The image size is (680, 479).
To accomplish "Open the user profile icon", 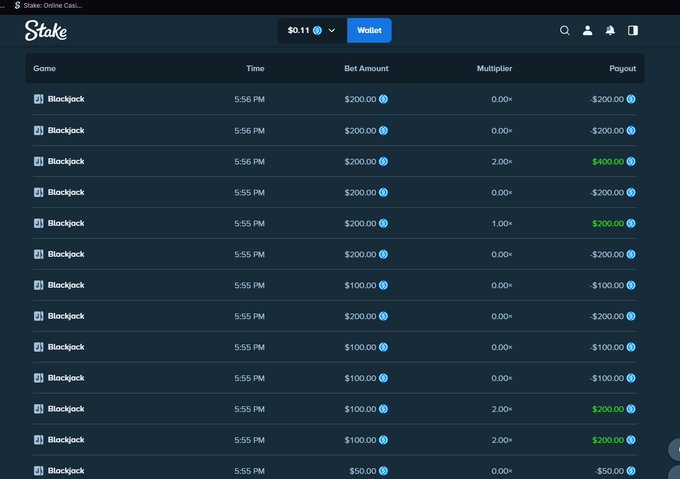I will pyautogui.click(x=588, y=30).
